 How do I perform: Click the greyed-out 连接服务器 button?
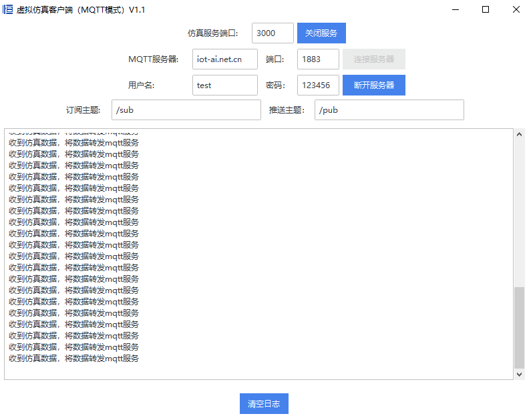click(x=374, y=59)
